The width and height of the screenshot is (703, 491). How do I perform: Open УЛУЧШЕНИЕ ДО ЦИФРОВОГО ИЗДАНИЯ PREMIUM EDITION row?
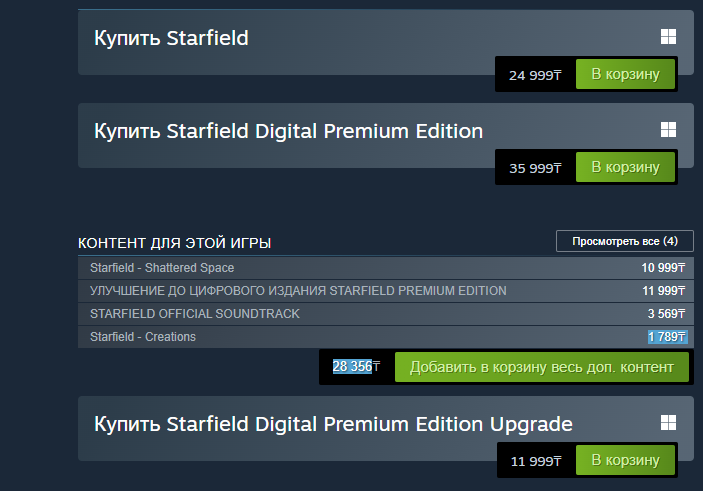tap(298, 291)
